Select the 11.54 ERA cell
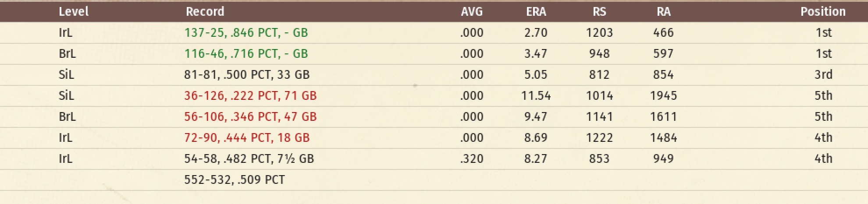868x204 pixels. tap(536, 95)
